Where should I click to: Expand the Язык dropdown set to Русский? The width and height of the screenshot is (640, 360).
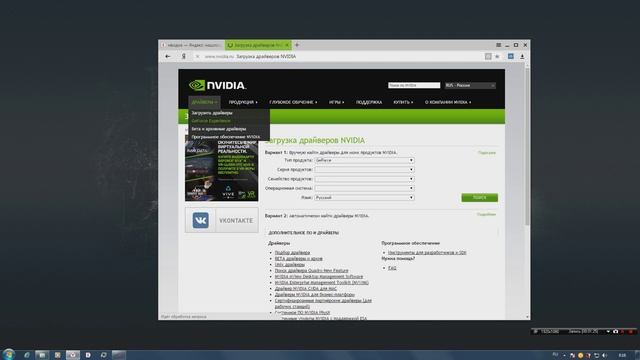tap(364, 198)
